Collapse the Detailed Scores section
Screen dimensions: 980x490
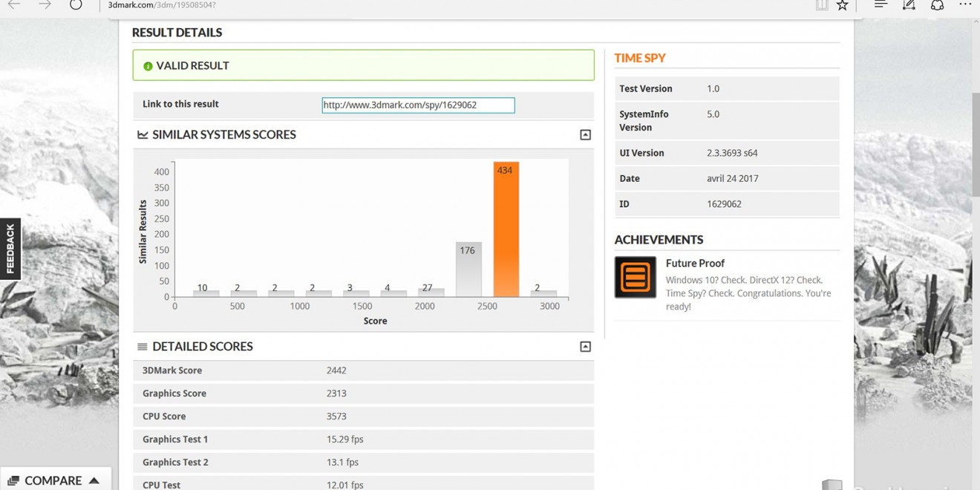click(585, 347)
